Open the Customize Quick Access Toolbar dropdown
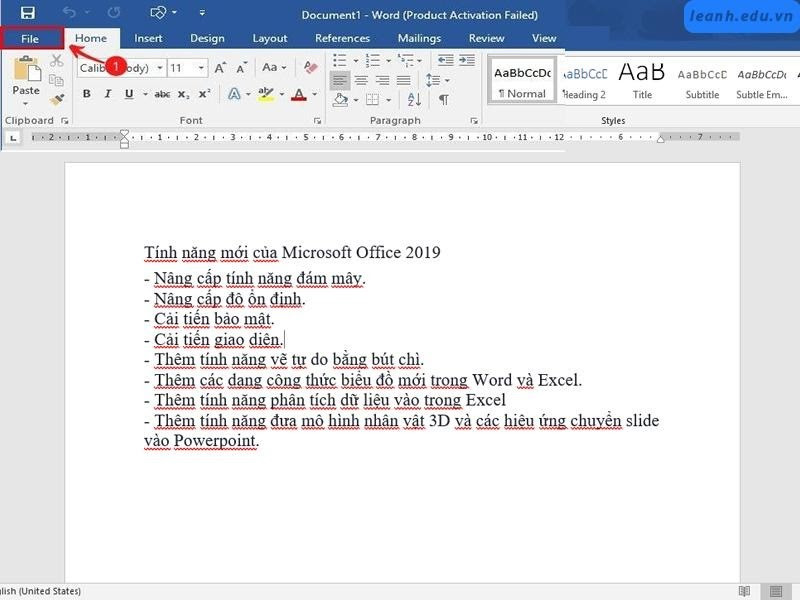 (x=202, y=13)
